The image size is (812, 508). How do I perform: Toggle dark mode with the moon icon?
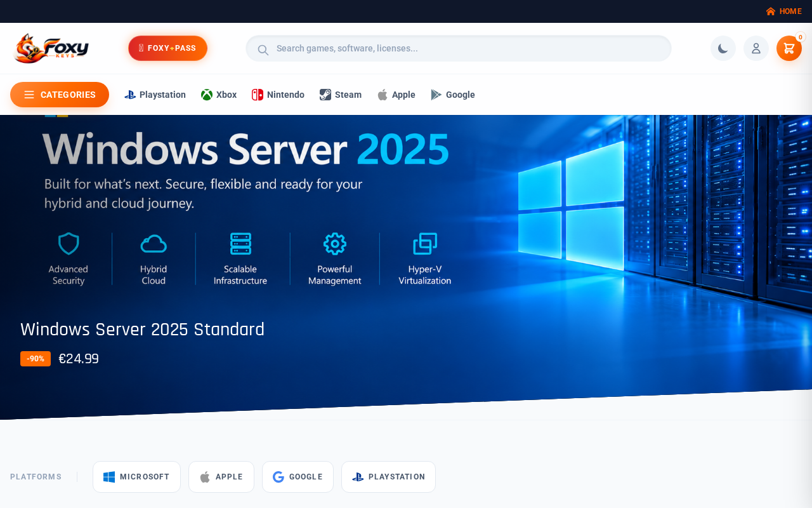(723, 48)
